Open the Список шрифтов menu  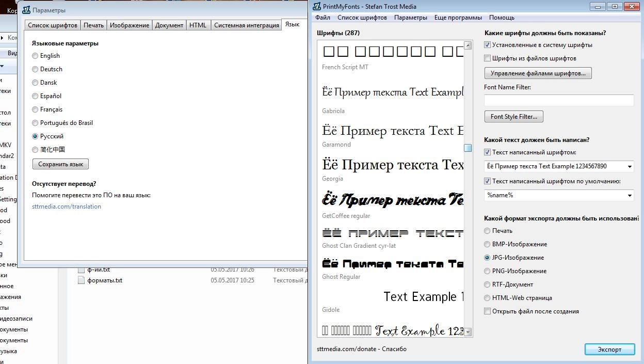click(362, 18)
